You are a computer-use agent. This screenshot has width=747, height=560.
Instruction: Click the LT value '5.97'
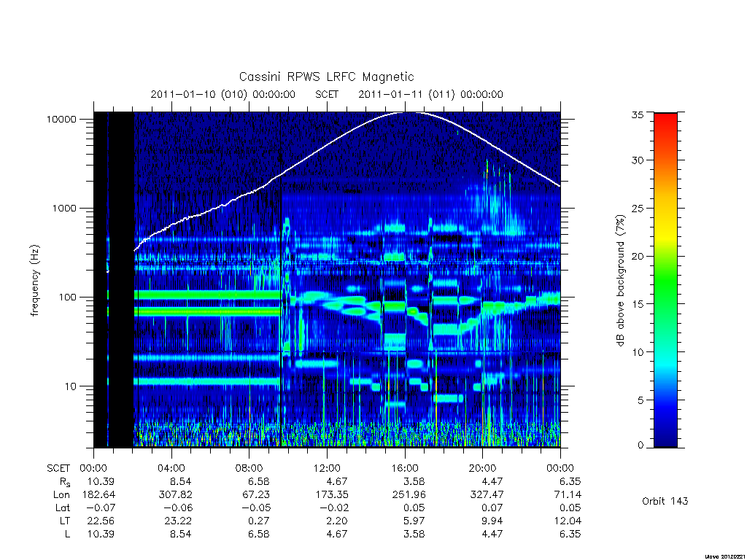pos(414,521)
